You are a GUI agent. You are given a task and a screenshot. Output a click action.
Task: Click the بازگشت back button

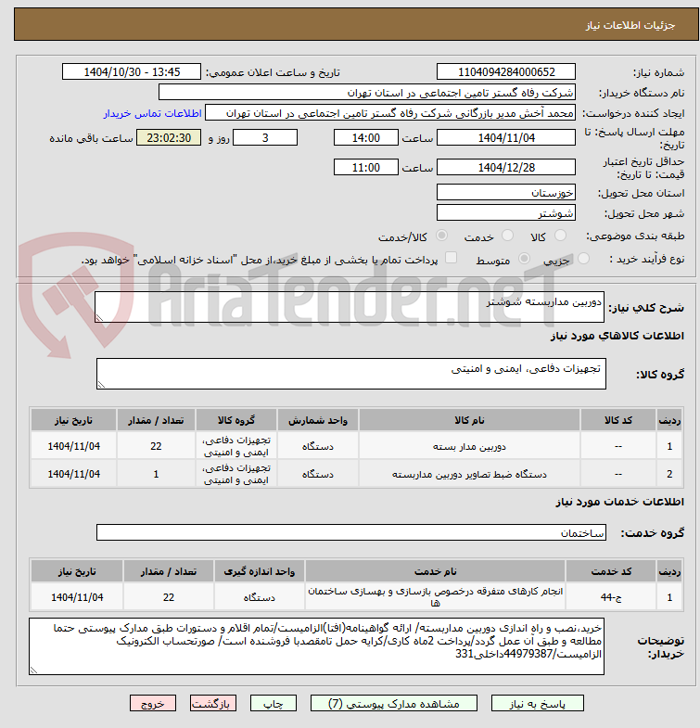click(x=213, y=704)
